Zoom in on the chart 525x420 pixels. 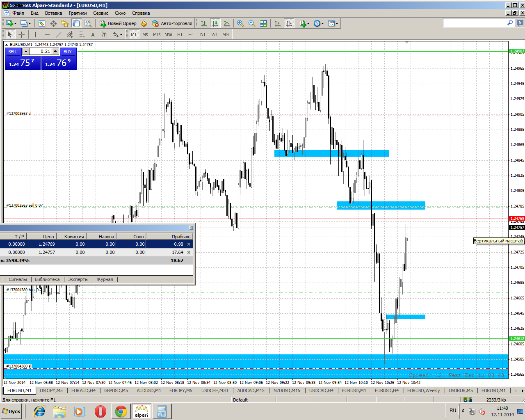click(240, 23)
